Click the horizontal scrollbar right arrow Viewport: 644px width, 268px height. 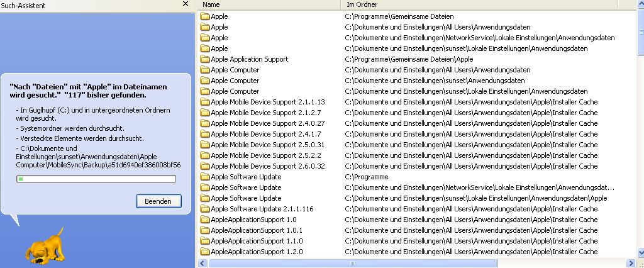pos(631,263)
